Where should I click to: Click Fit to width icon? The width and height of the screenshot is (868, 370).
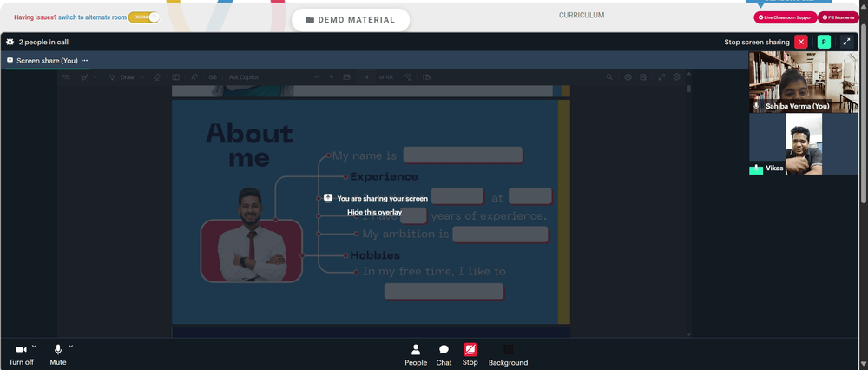coord(347,77)
